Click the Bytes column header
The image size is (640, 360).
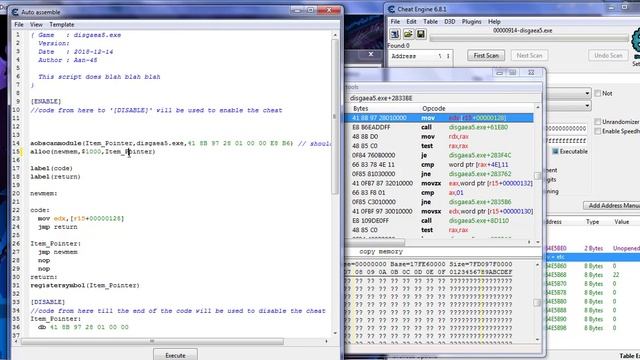coord(360,109)
